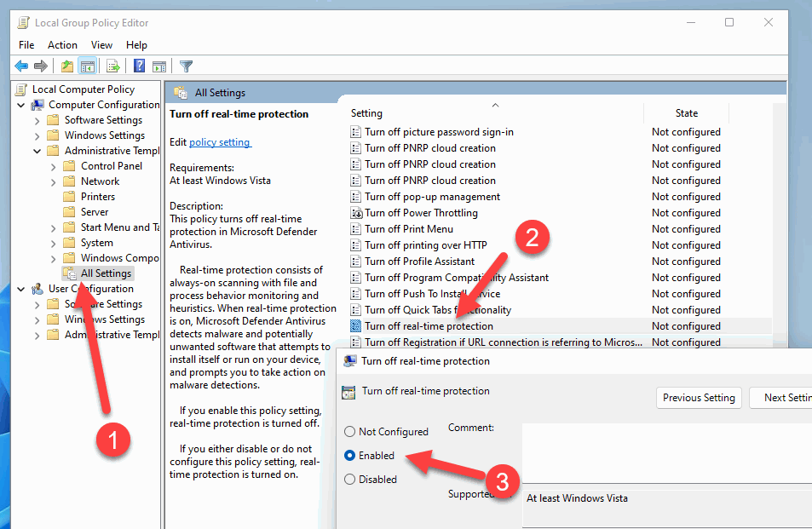The height and width of the screenshot is (529, 812).
Task: Toggle Show/Hide Console Tree toolbar icon
Action: coord(88,66)
